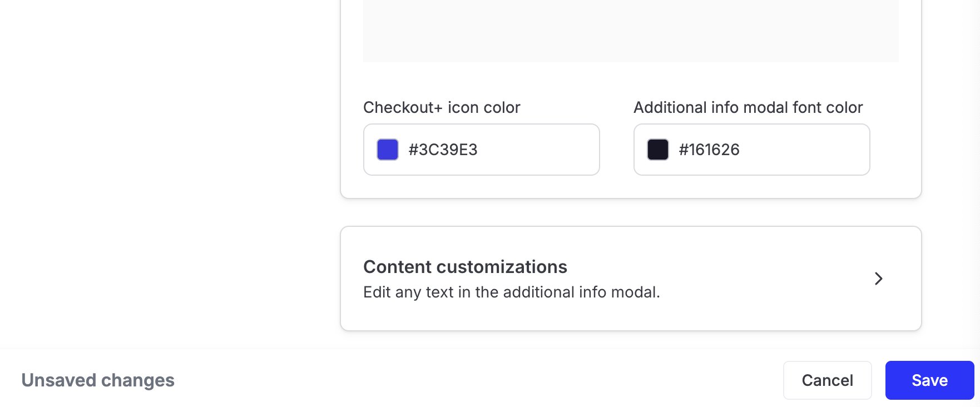Image resolution: width=980 pixels, height=407 pixels.
Task: Click white space below the color inputs in card
Action: 631,187
